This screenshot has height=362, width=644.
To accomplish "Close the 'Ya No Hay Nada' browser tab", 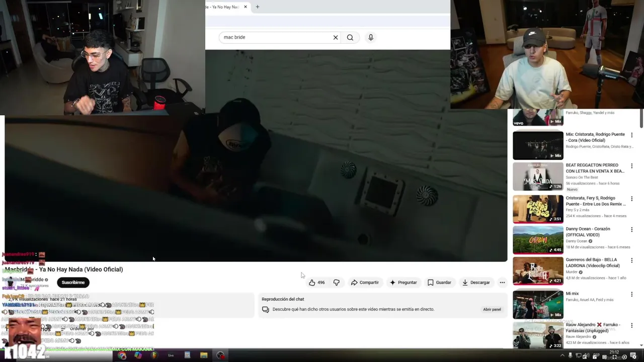I will point(246,7).
